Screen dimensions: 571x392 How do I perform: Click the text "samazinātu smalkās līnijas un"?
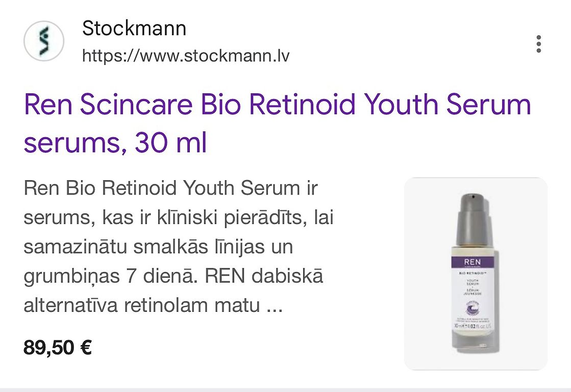coord(158,247)
